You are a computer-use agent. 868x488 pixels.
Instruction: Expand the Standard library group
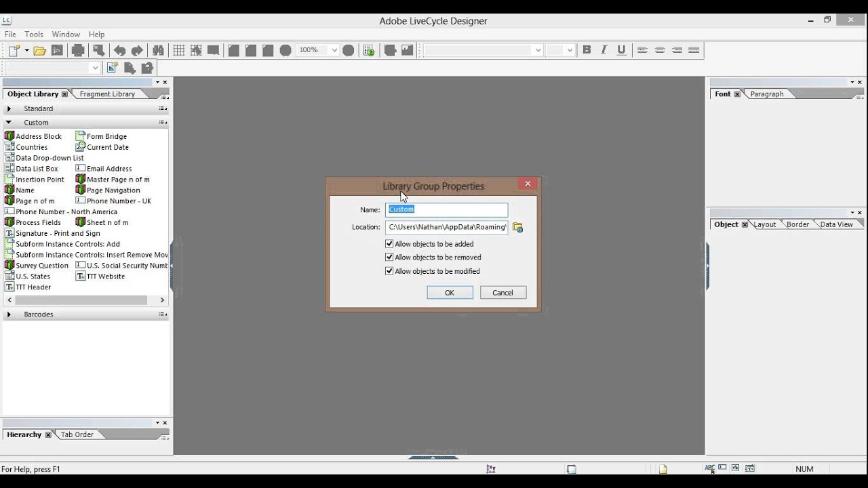[x=9, y=108]
